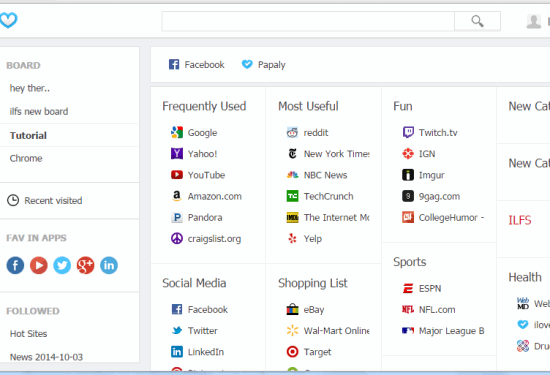Image resolution: width=550 pixels, height=375 pixels.
Task: Click Facebook icon under Social Media
Action: pyautogui.click(x=177, y=309)
